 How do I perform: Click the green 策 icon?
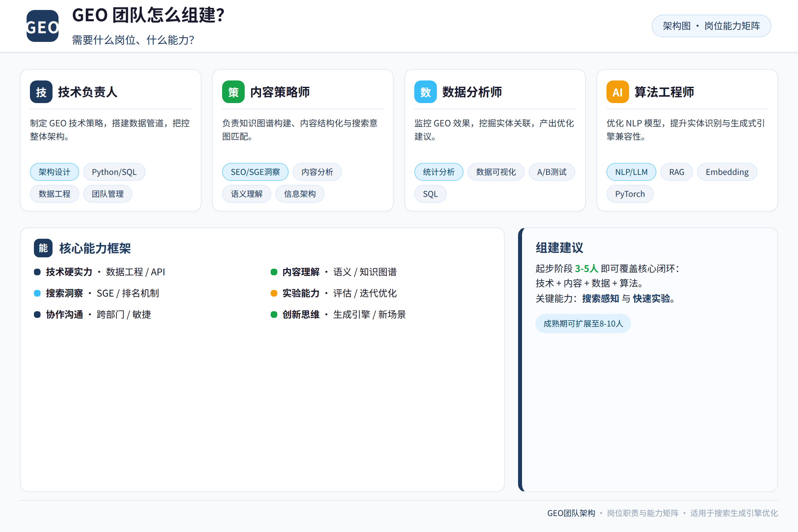click(233, 92)
